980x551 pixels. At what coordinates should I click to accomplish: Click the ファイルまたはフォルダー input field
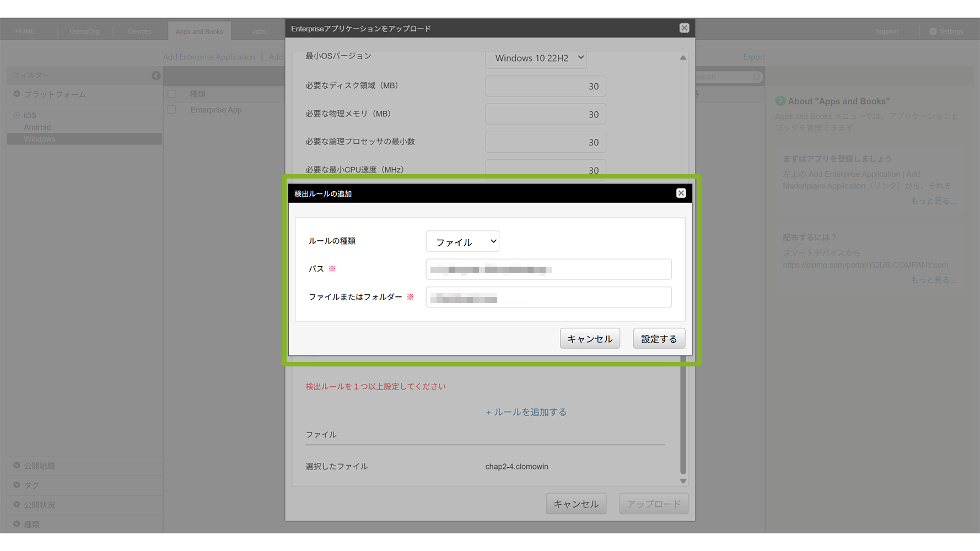click(548, 298)
